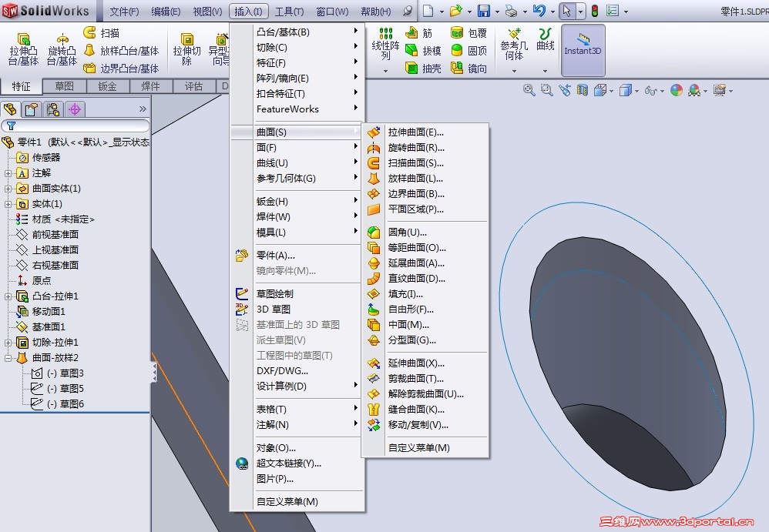Screen dimensions: 769x532
Task: Click the 解除剪裁曲面(U) icon
Action: (374, 394)
